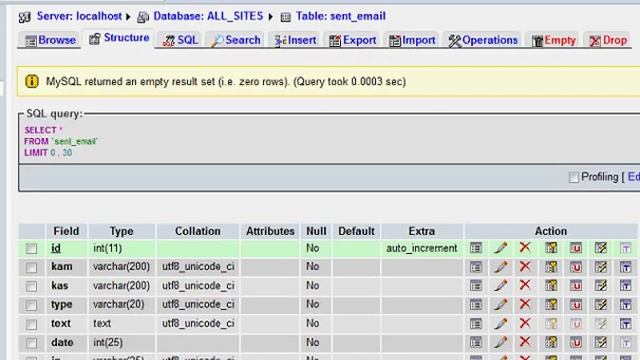640x360 pixels.
Task: Tick the checkbox for the kas field
Action: (31, 286)
